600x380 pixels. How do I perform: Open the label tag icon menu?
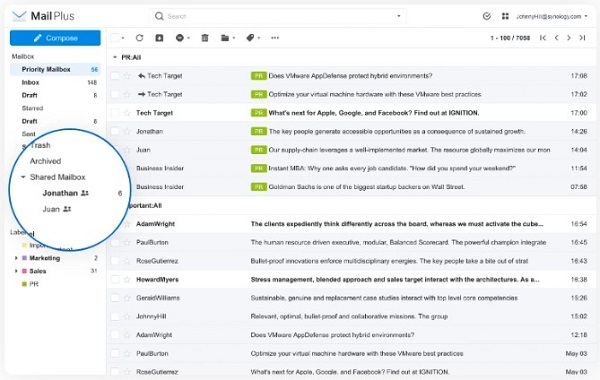[x=253, y=38]
